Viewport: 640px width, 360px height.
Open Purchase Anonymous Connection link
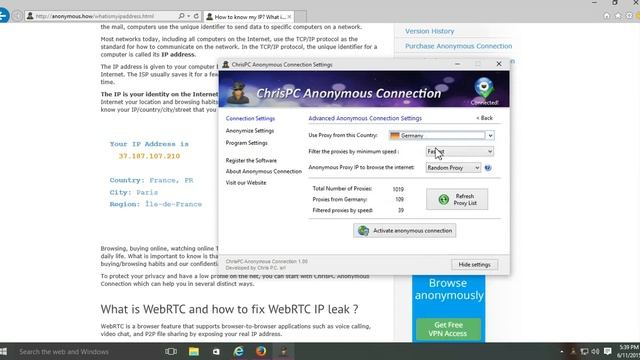click(458, 46)
